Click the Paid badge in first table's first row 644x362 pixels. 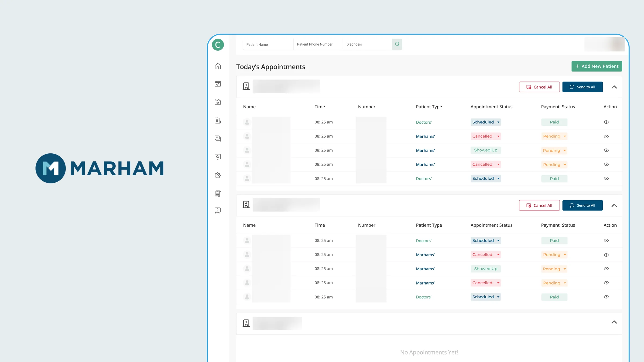554,122
